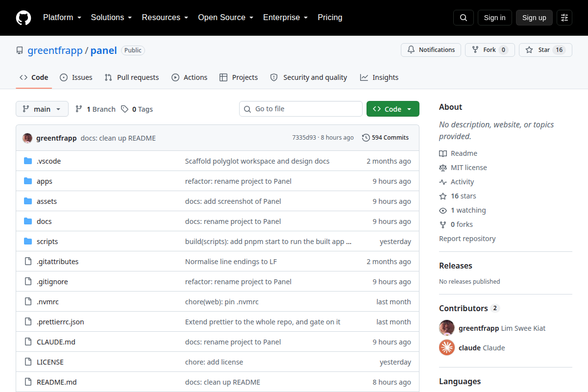Click the LICENSE file icon
The width and height of the screenshot is (588, 392).
tap(28, 362)
